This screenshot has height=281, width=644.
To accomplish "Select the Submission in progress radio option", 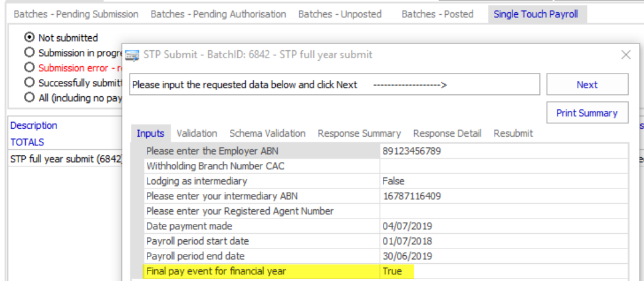I will click(x=29, y=53).
